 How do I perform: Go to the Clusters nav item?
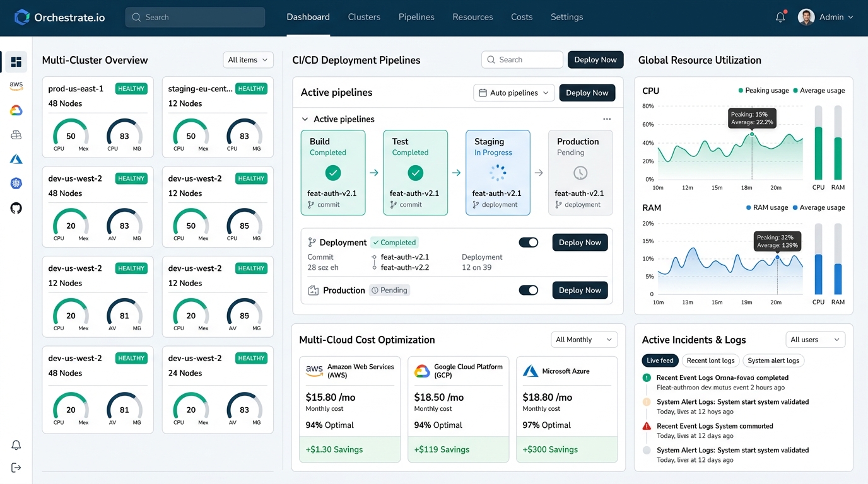pyautogui.click(x=364, y=17)
